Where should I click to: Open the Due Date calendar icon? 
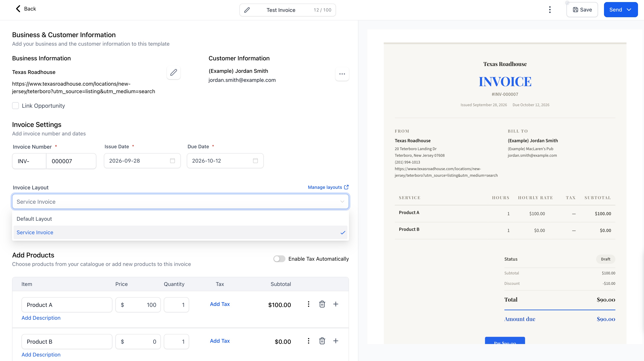click(255, 161)
